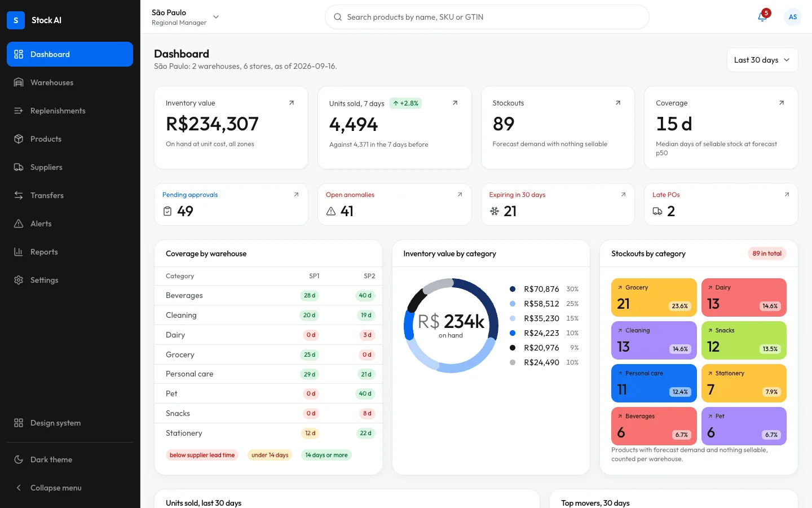
Task: Navigate to Suppliers page
Action: point(70,167)
